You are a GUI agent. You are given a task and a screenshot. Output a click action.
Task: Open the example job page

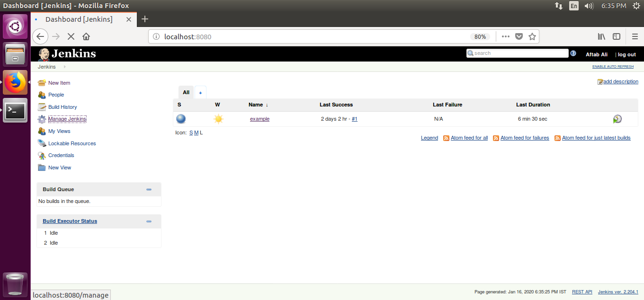tap(259, 119)
